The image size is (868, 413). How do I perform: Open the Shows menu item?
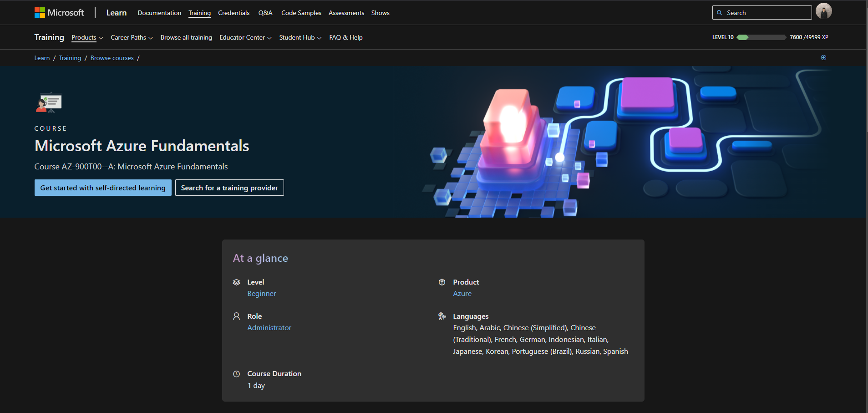(381, 13)
